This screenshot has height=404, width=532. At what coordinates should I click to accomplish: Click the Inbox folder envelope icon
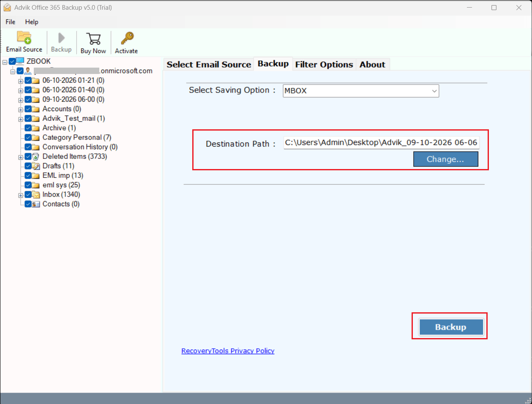coord(35,195)
